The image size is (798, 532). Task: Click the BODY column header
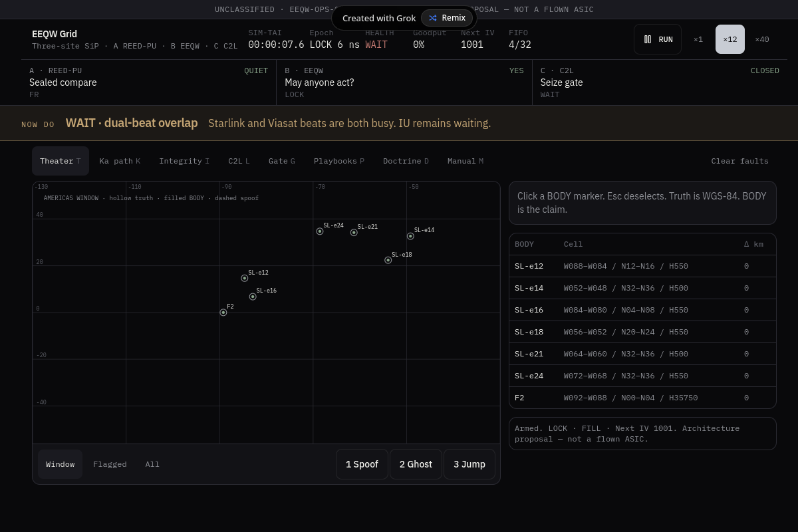pos(524,244)
